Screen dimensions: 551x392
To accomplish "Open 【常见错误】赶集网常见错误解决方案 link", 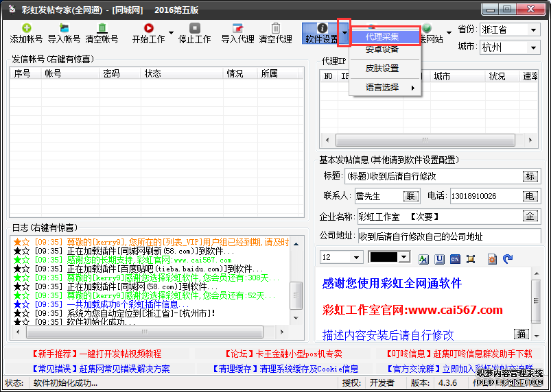I will pyautogui.click(x=101, y=369).
